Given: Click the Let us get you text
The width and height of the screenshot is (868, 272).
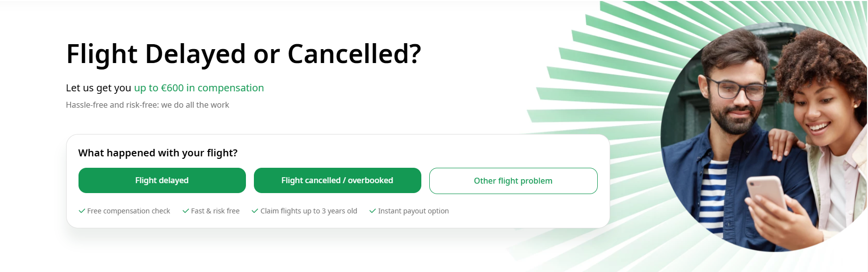Looking at the screenshot, I should point(98,88).
